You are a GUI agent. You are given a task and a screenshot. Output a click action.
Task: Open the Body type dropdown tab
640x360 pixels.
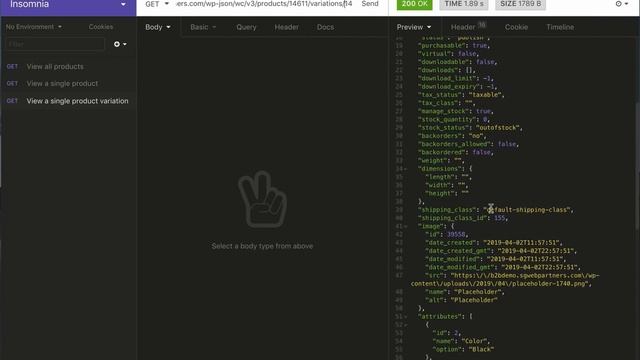point(158,27)
